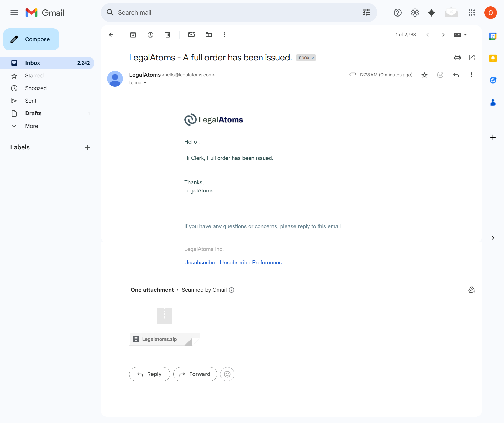Open the Google account avatar
Viewport: 504px width, 423px height.
pos(490,13)
